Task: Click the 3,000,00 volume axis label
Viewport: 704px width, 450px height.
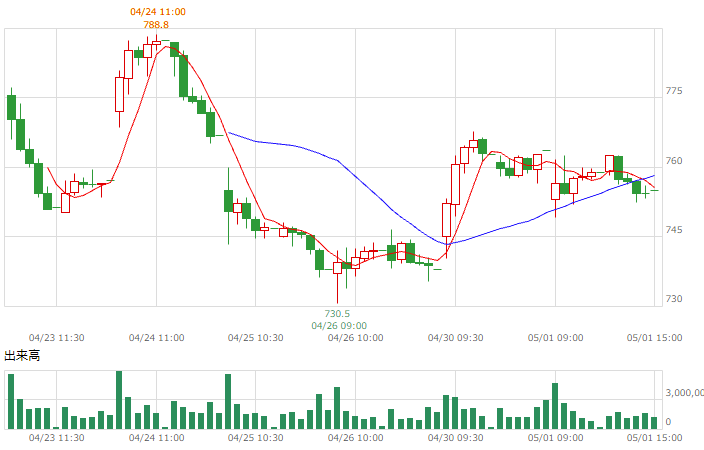Action: click(684, 393)
